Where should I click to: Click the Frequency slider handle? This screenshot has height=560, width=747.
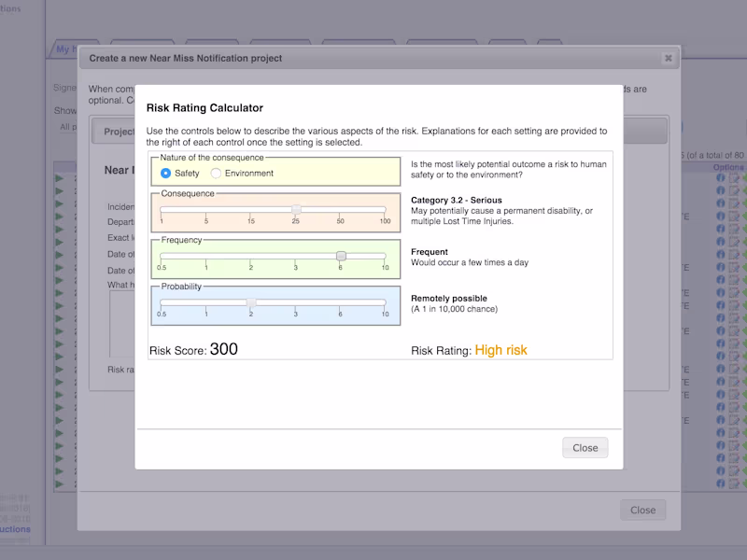(x=341, y=256)
